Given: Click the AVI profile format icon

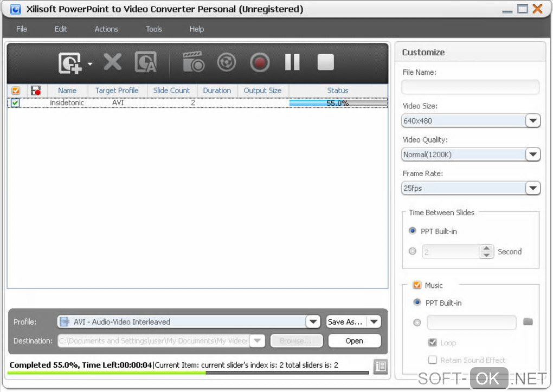Looking at the screenshot, I should pos(65,322).
